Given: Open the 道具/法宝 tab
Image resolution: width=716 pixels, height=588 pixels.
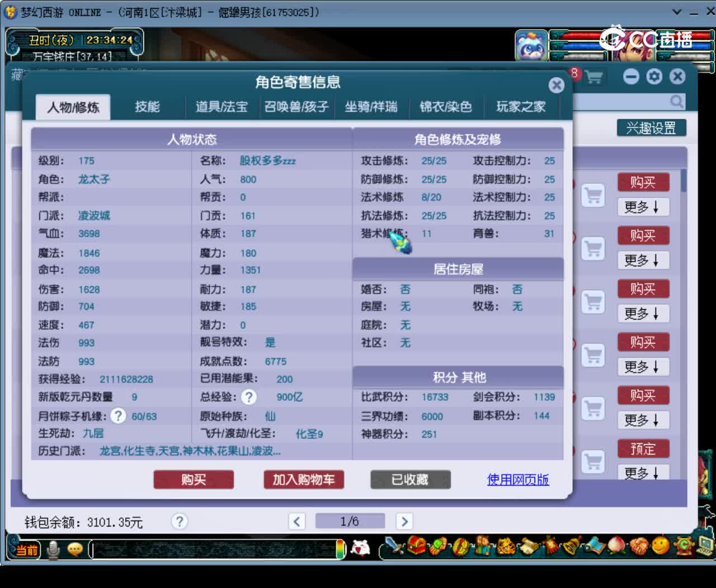Looking at the screenshot, I should pos(222,107).
